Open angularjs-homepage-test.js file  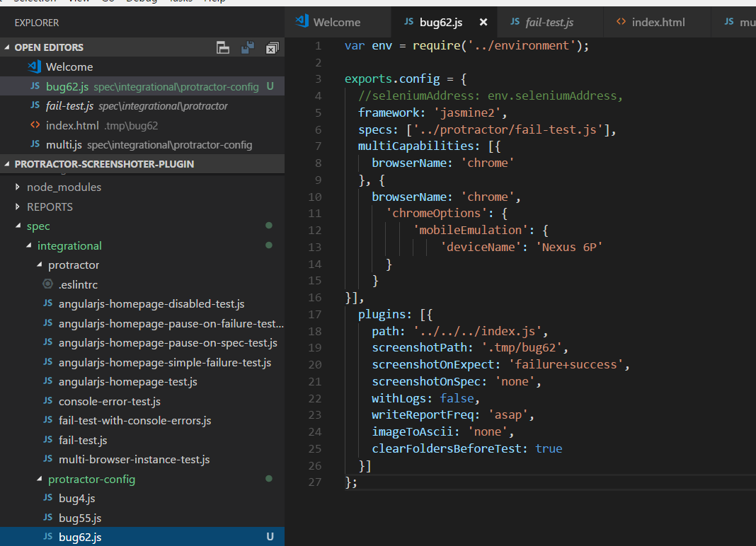click(x=142, y=382)
